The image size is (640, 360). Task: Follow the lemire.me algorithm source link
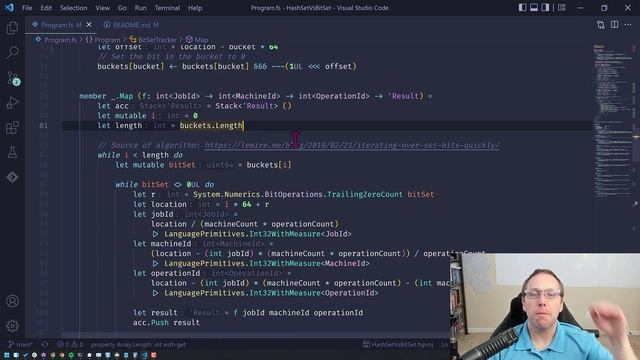tap(352, 145)
